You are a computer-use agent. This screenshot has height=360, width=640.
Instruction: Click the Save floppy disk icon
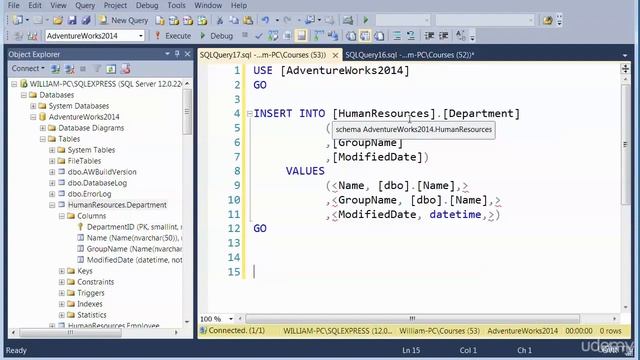click(x=72, y=20)
